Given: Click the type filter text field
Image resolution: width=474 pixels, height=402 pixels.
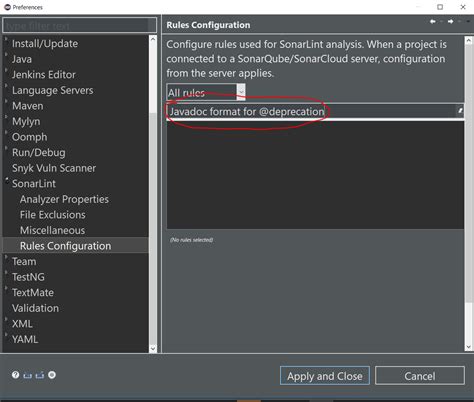Looking at the screenshot, I should (79, 25).
